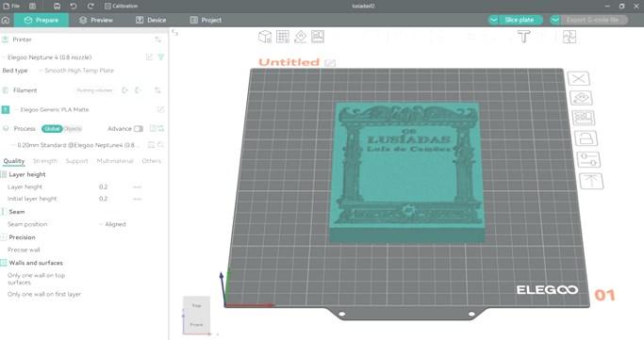Screen dimensions: 644x340
Task: Click the auto-orient toolbar icon
Action: (x=300, y=37)
